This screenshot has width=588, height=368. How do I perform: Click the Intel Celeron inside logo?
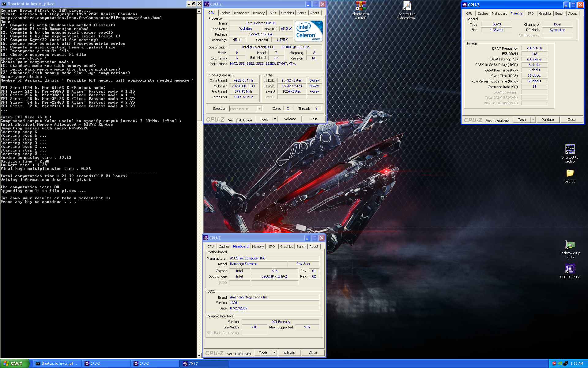[x=309, y=31]
